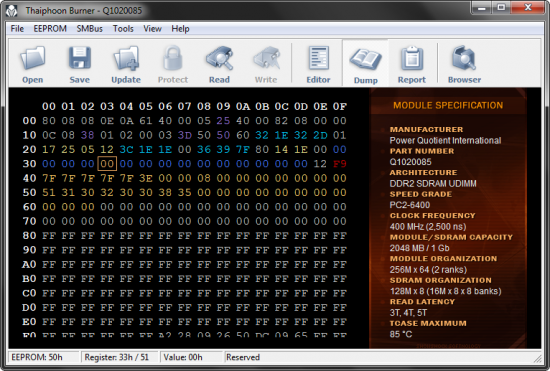Open the View menu

tap(152, 29)
